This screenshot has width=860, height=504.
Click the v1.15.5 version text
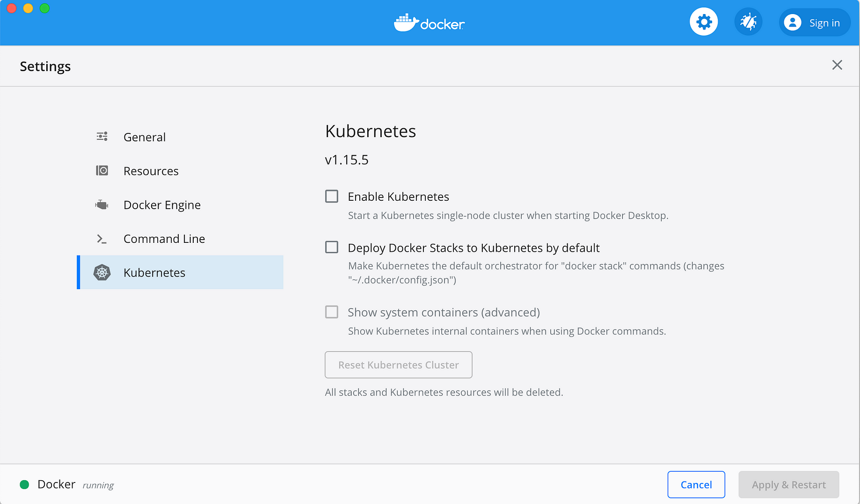(x=347, y=160)
